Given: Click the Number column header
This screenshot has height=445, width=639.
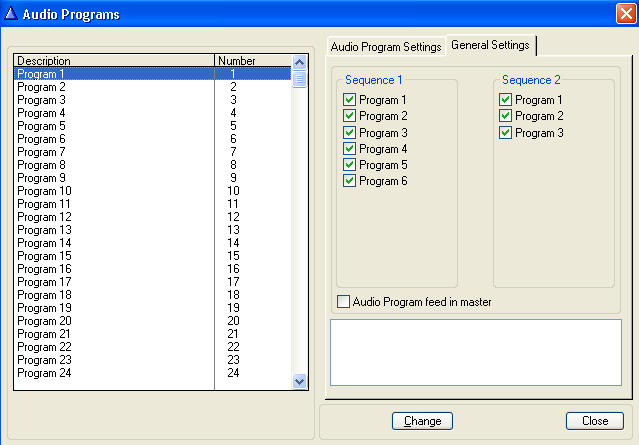Looking at the screenshot, I should (252, 60).
